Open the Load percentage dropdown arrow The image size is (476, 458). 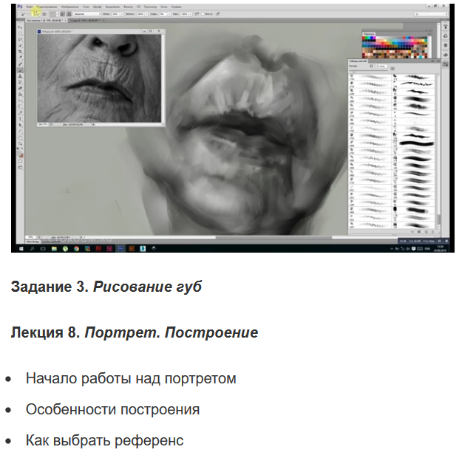tap(146, 14)
